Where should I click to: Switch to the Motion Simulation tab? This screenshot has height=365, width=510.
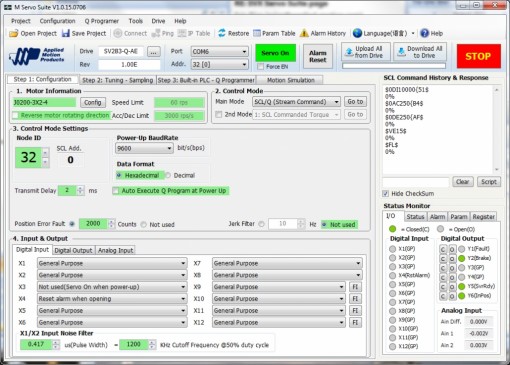[291, 80]
